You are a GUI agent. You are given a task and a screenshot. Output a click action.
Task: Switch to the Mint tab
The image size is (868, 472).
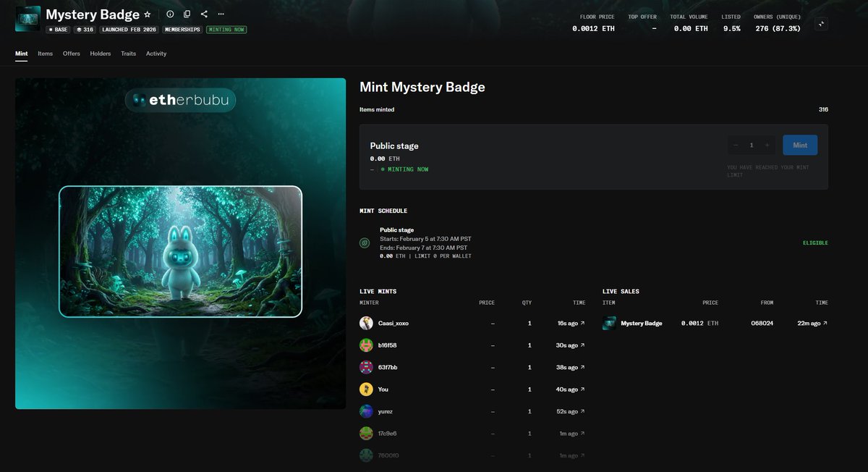tap(21, 54)
